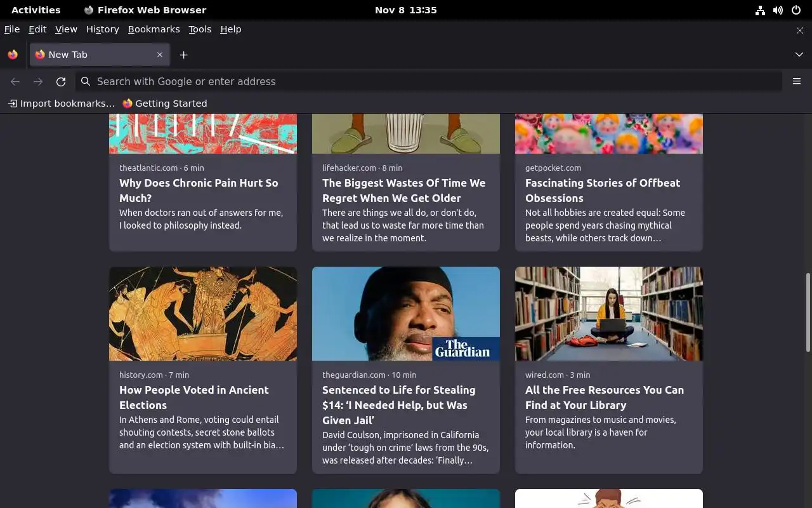Image resolution: width=812 pixels, height=508 pixels.
Task: Click 'lifehacker.com · 8 min' source text
Action: [x=362, y=168]
